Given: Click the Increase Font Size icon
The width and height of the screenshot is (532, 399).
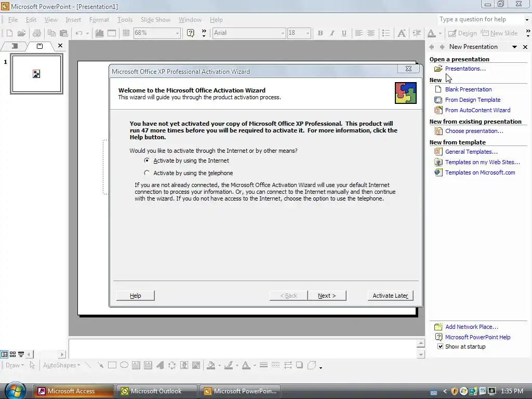Looking at the screenshot, I should pos(402,33).
